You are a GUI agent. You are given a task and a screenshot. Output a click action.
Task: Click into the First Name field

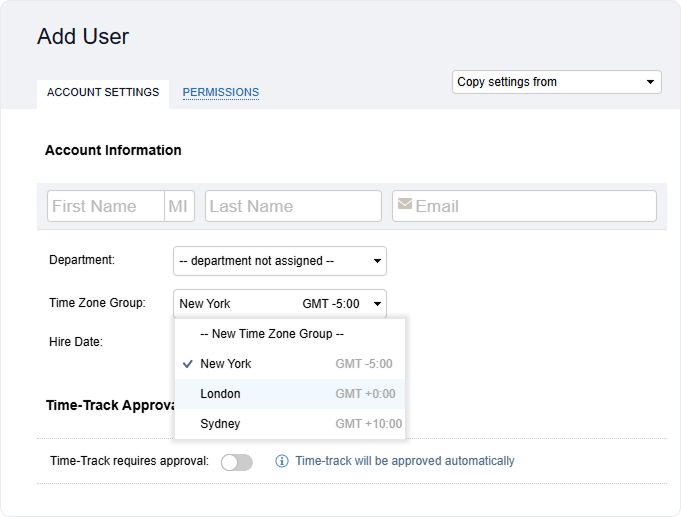105,206
